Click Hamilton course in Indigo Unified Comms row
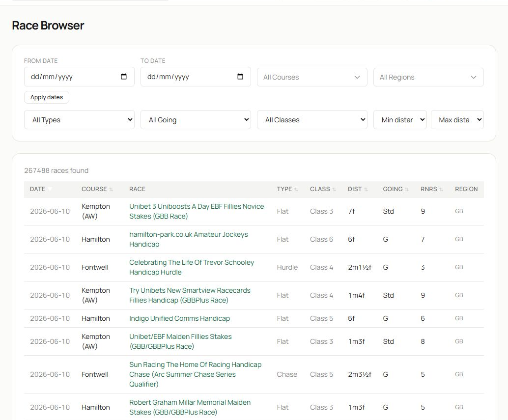 pos(96,318)
